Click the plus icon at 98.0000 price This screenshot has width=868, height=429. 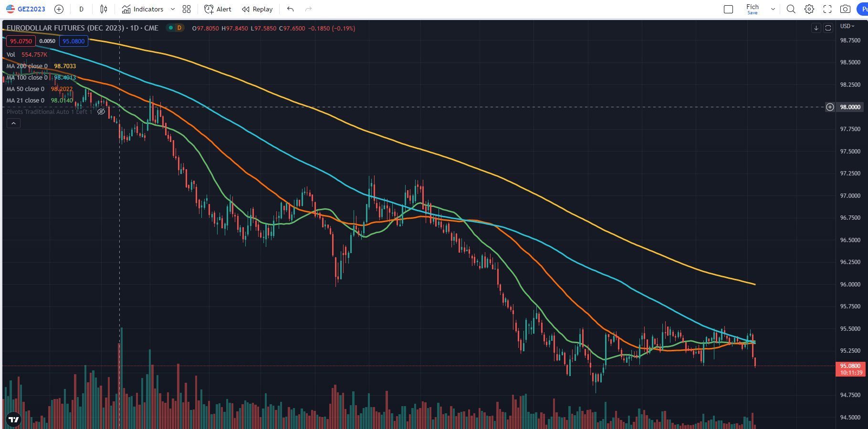[x=830, y=107]
